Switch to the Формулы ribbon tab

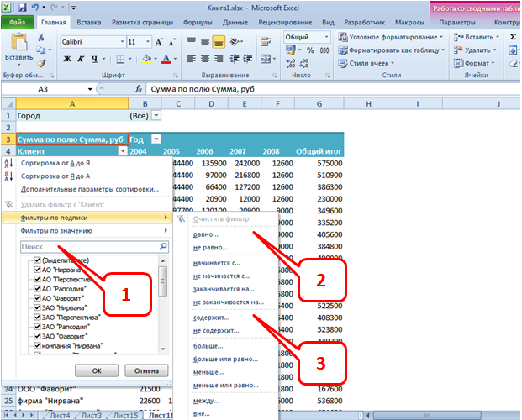pos(197,22)
